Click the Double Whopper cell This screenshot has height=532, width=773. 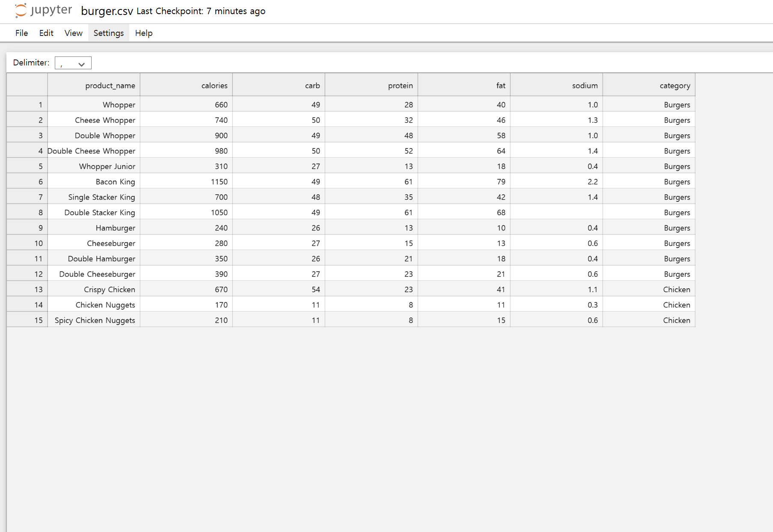[x=94, y=135]
